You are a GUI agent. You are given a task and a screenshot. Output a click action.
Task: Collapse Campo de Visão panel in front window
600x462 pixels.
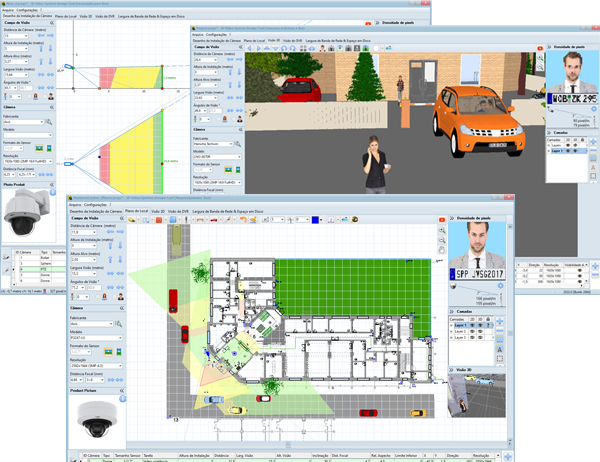click(122, 218)
